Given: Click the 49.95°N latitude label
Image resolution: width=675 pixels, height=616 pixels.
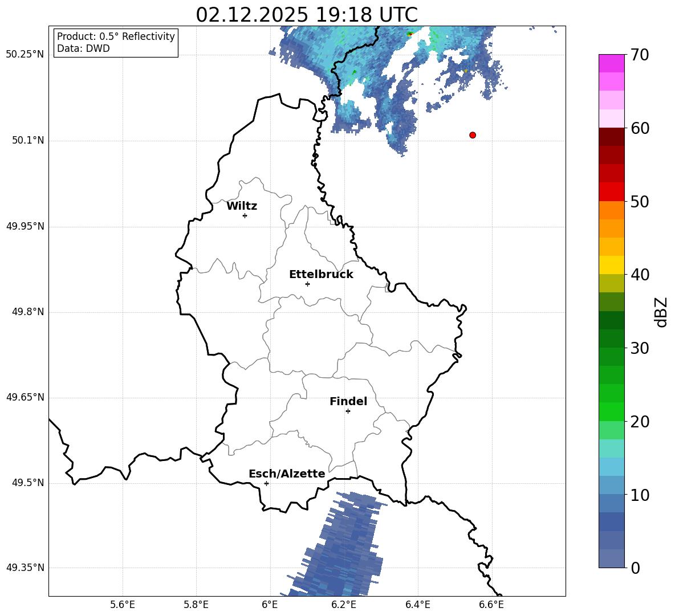Looking at the screenshot, I should [25, 226].
